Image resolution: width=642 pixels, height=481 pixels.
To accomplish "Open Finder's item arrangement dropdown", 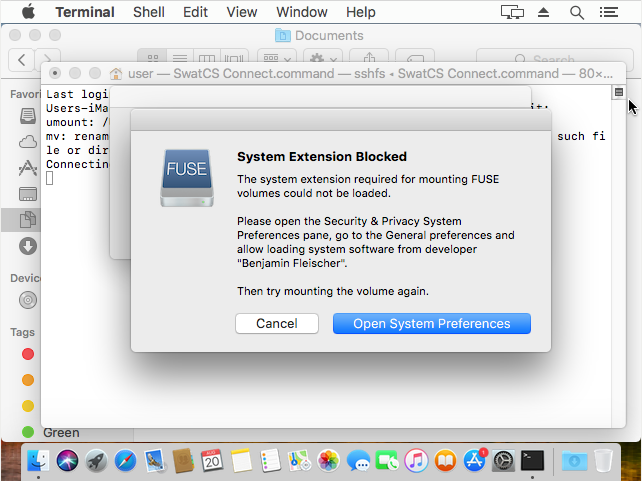I will (x=278, y=60).
